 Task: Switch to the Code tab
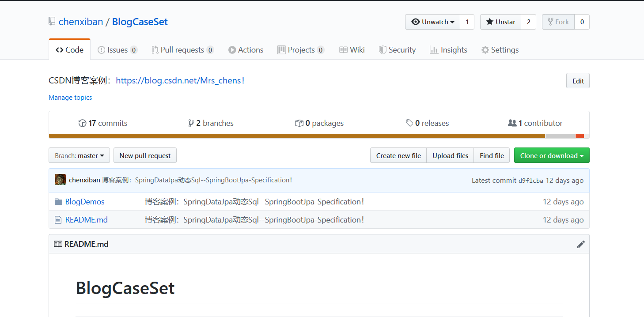69,50
